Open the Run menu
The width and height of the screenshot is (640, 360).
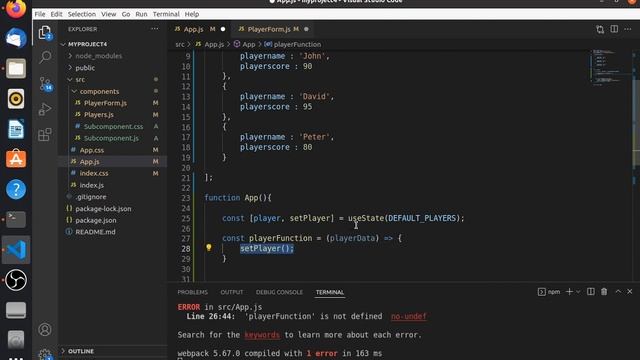(141, 14)
